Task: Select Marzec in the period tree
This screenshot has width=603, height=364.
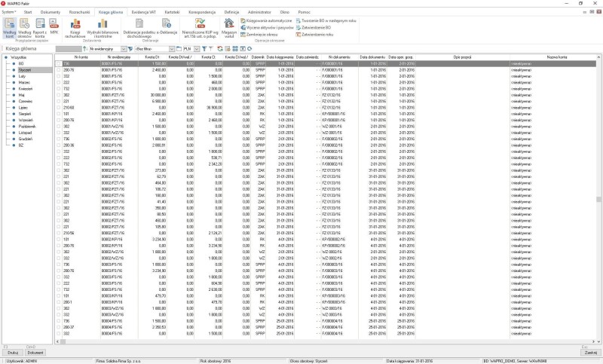Action: (x=23, y=79)
